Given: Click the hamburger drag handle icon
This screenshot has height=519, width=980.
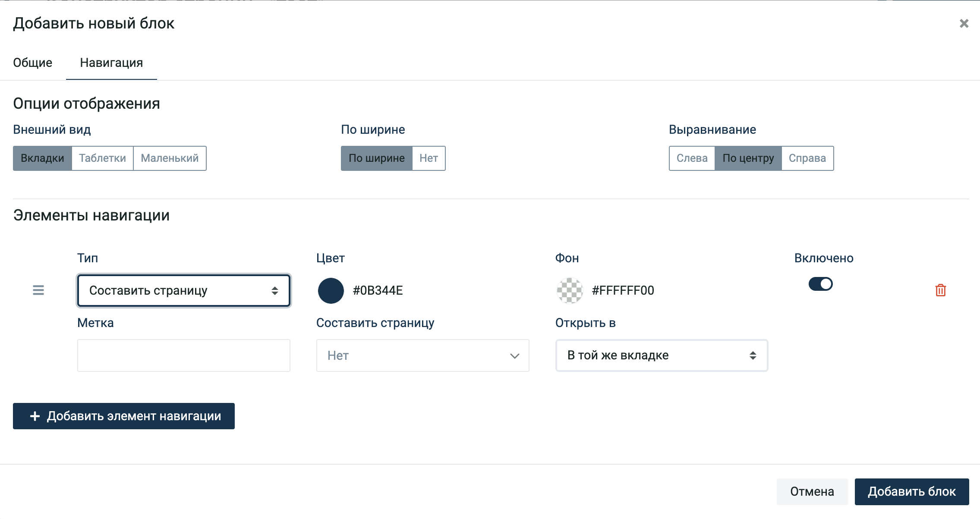Looking at the screenshot, I should coord(38,290).
